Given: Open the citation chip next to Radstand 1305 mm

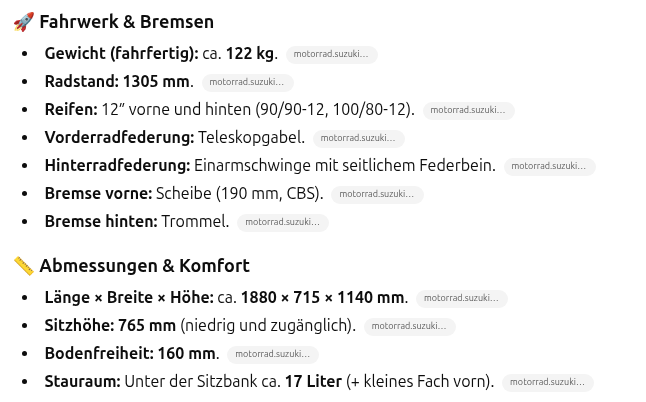Looking at the screenshot, I should [x=247, y=82].
